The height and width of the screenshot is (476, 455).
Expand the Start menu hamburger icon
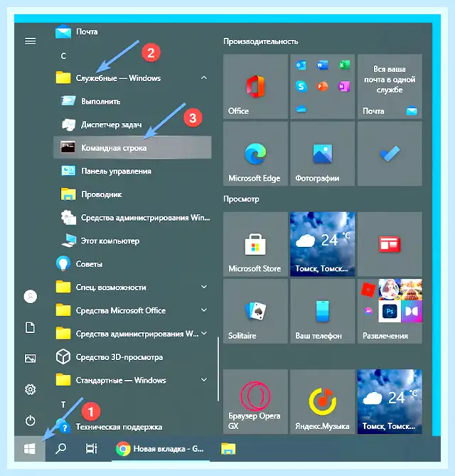(30, 41)
